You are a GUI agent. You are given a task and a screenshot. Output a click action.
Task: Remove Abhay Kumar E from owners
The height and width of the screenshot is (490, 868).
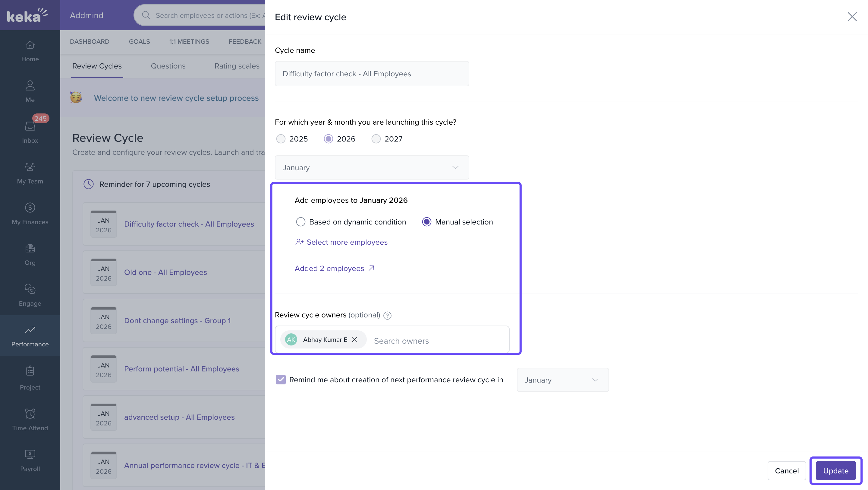(x=355, y=340)
